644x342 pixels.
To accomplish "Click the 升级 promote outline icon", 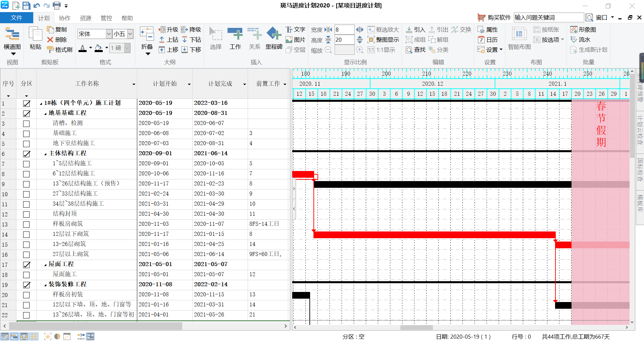I will (168, 30).
